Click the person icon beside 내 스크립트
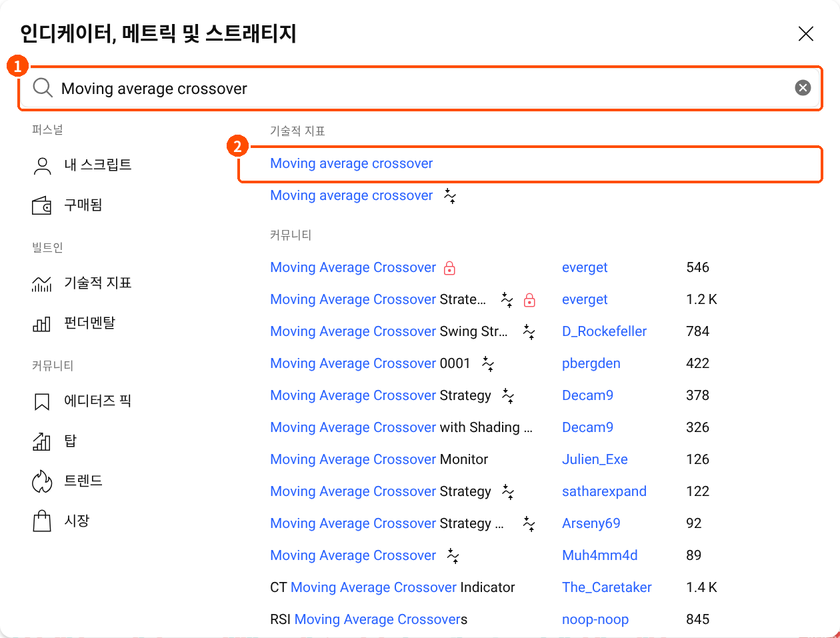840x638 pixels. click(x=42, y=165)
